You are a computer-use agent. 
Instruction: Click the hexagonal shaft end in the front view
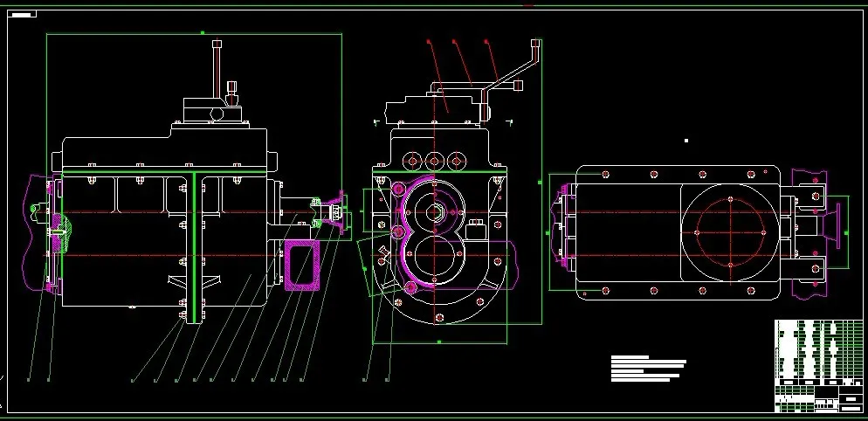[436, 212]
